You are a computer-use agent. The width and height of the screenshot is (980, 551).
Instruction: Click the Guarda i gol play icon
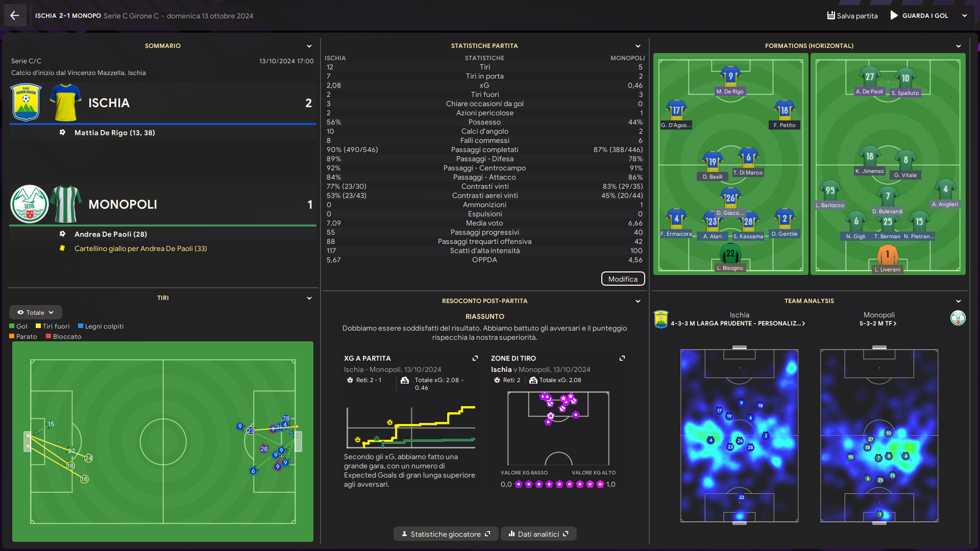pyautogui.click(x=894, y=15)
